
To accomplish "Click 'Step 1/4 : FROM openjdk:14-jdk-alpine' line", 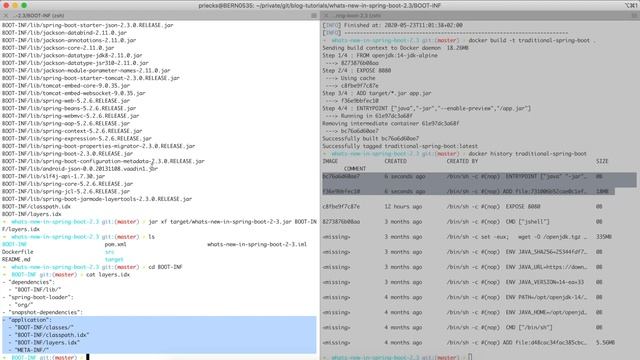I will click(x=380, y=55).
